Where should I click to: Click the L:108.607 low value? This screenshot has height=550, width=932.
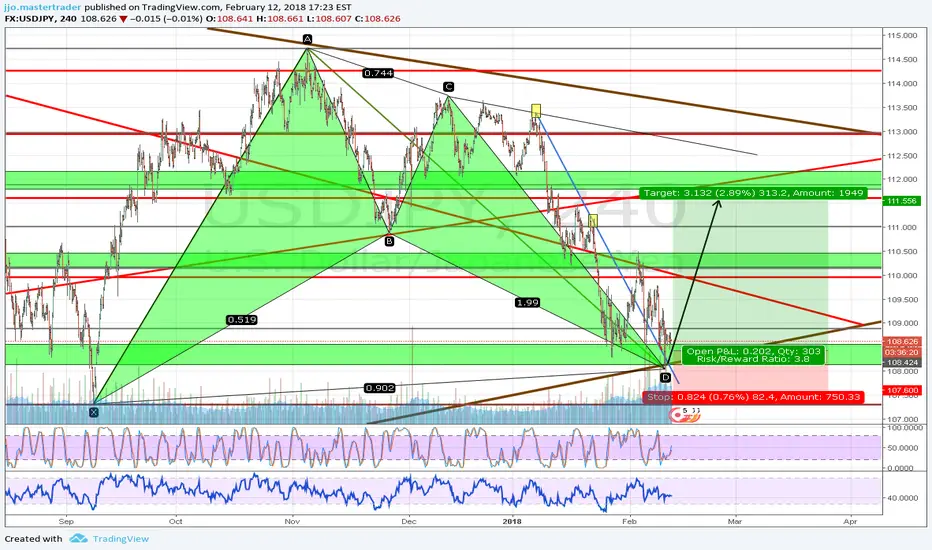pyautogui.click(x=329, y=18)
